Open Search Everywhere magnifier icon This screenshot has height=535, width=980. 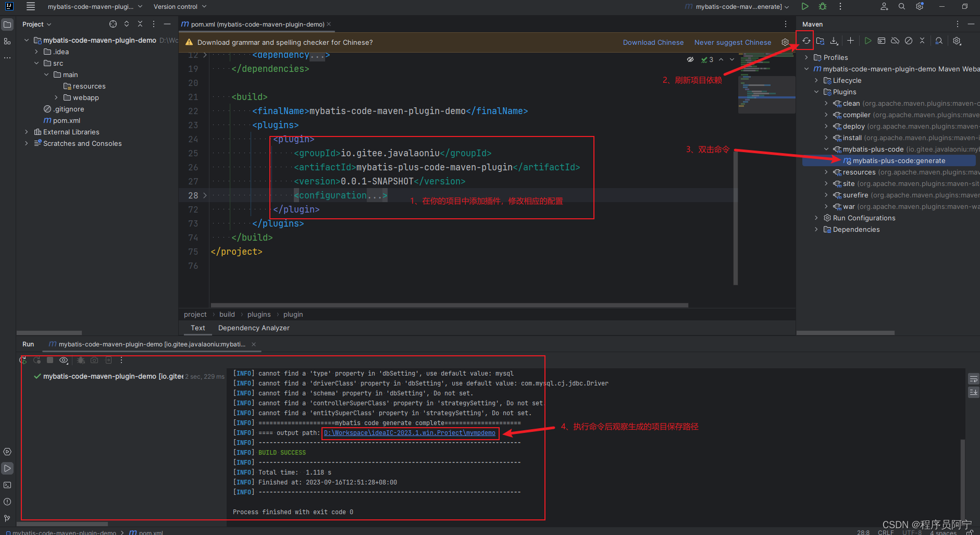[902, 6]
